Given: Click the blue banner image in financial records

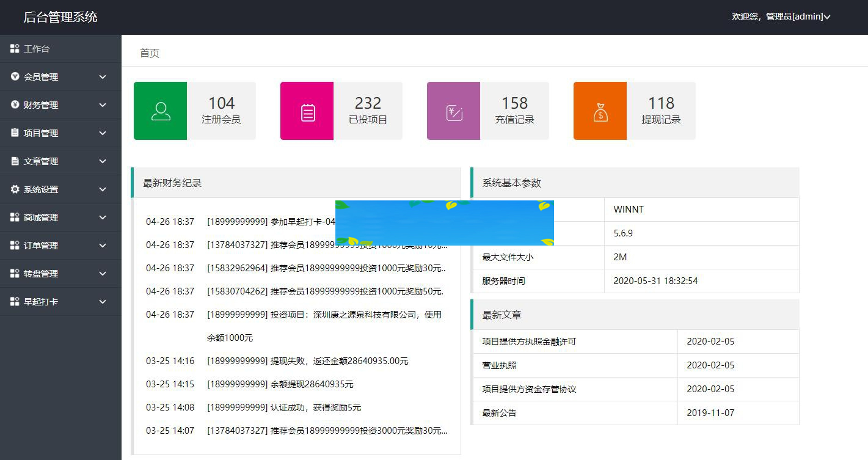Looking at the screenshot, I should tap(444, 222).
